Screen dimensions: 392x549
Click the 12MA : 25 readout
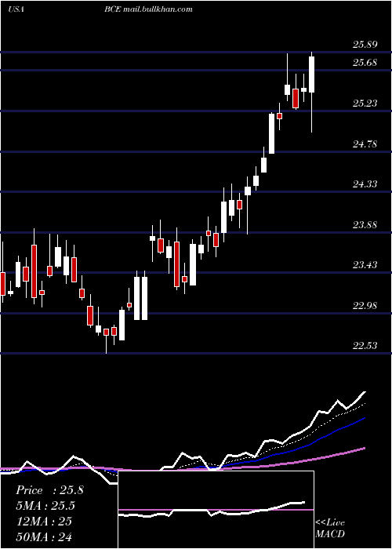44,521
